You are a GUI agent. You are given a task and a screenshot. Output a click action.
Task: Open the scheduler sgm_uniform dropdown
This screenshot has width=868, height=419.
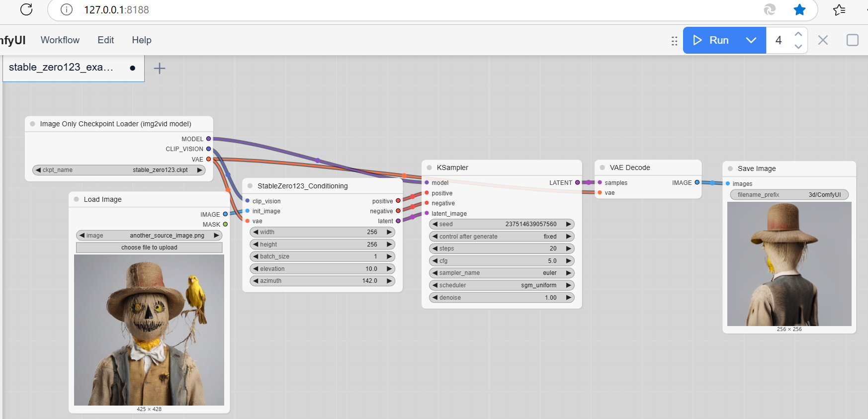click(502, 285)
